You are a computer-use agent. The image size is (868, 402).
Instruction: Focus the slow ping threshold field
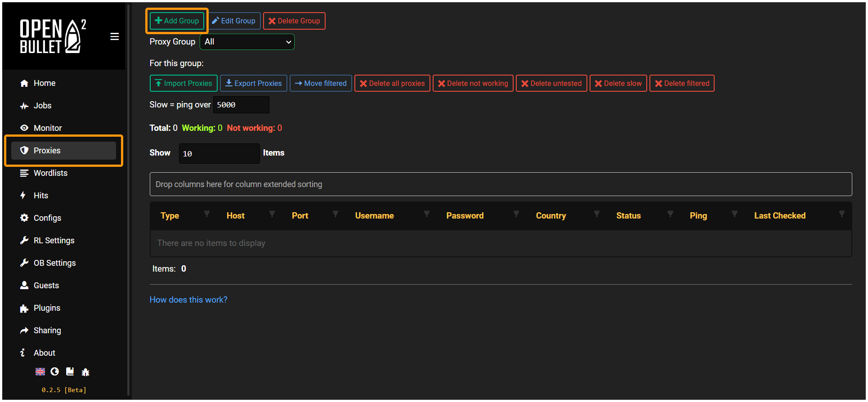pyautogui.click(x=241, y=105)
